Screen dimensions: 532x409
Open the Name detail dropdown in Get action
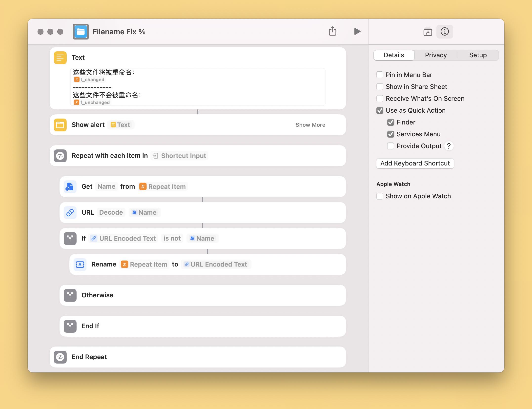[x=106, y=186]
